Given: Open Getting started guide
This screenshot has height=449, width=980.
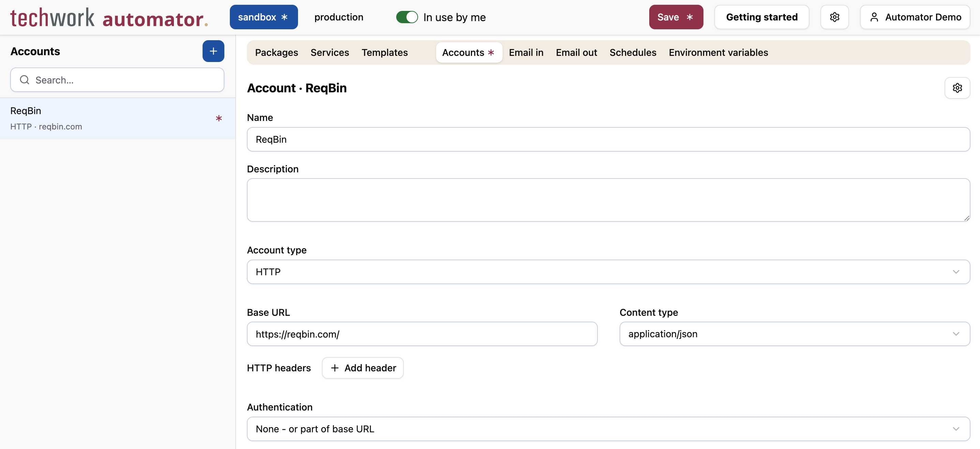Looking at the screenshot, I should [761, 17].
